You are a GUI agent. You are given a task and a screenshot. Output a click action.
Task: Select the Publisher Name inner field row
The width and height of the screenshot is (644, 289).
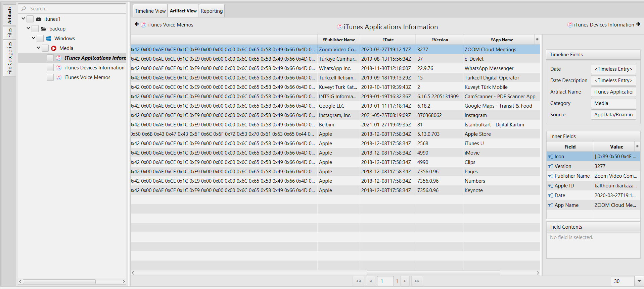(x=593, y=176)
